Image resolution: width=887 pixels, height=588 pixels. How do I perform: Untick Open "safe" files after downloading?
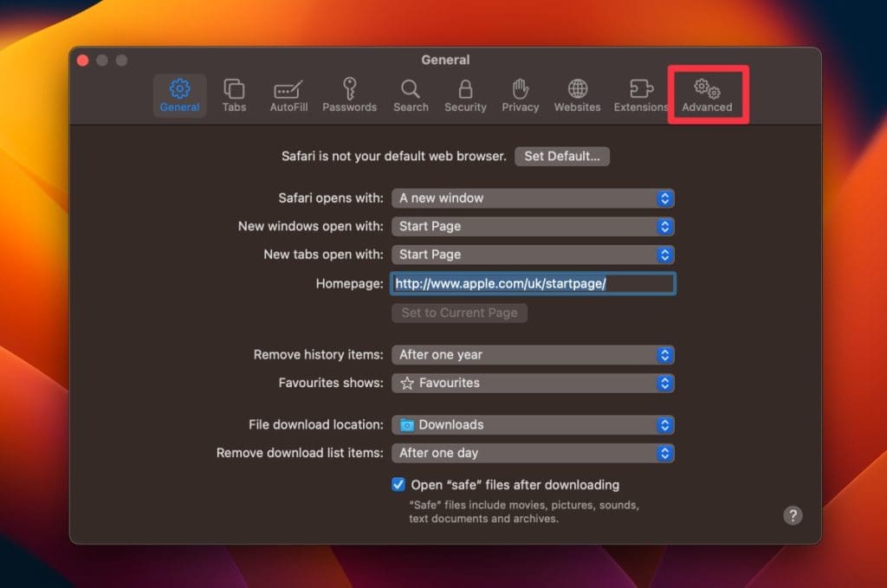point(398,485)
